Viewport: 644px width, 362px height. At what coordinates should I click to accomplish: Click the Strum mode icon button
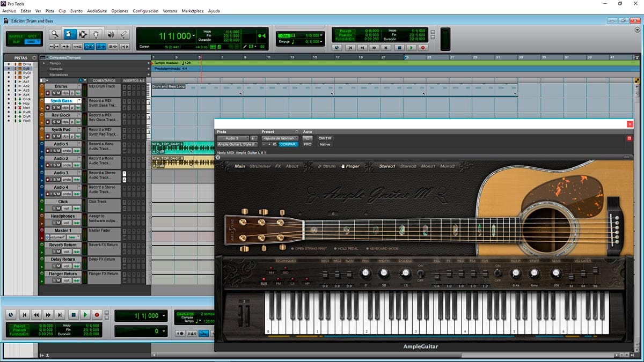click(x=326, y=166)
